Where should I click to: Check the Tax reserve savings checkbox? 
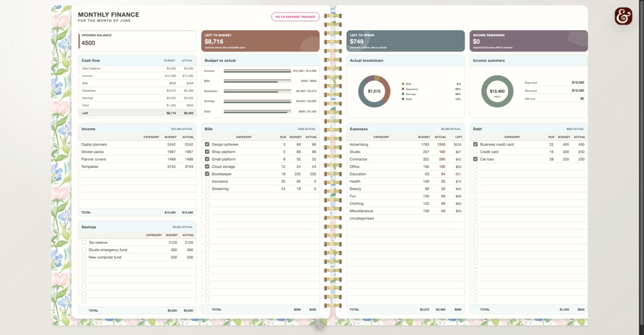click(84, 243)
